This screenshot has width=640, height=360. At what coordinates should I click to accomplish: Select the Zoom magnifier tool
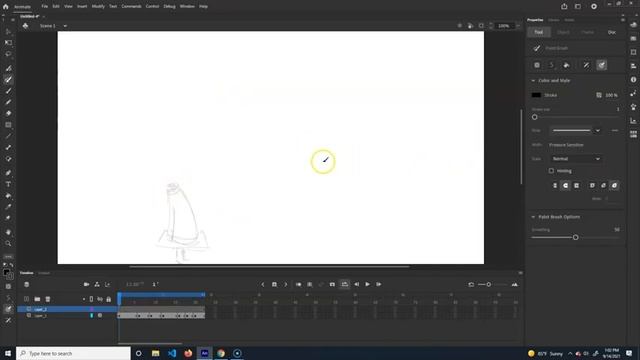tap(8, 243)
